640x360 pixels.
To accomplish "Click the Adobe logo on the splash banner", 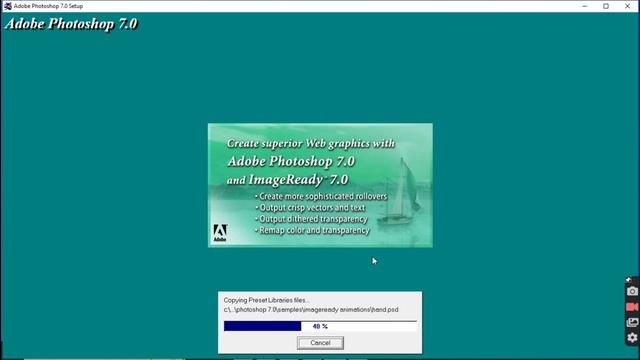I will pyautogui.click(x=220, y=233).
